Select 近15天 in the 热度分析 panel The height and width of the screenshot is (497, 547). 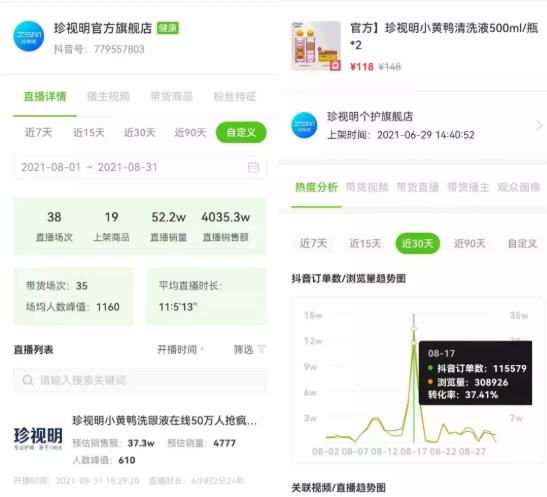point(365,243)
